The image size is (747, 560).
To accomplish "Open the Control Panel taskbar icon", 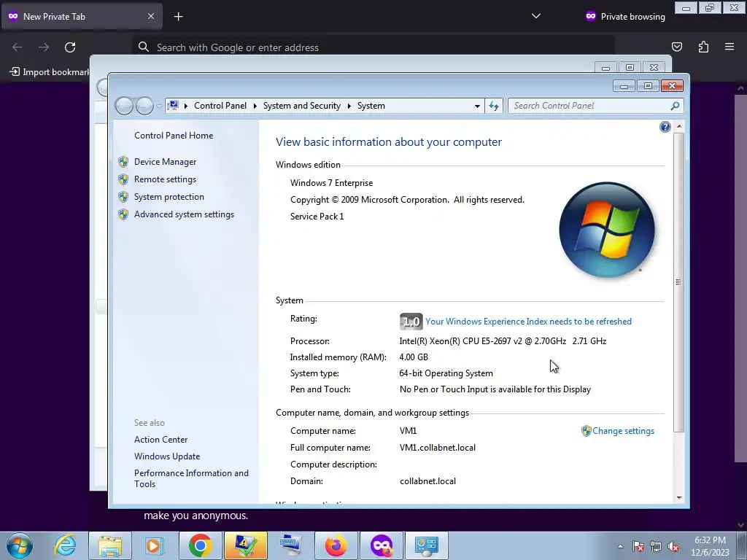I will [x=426, y=545].
